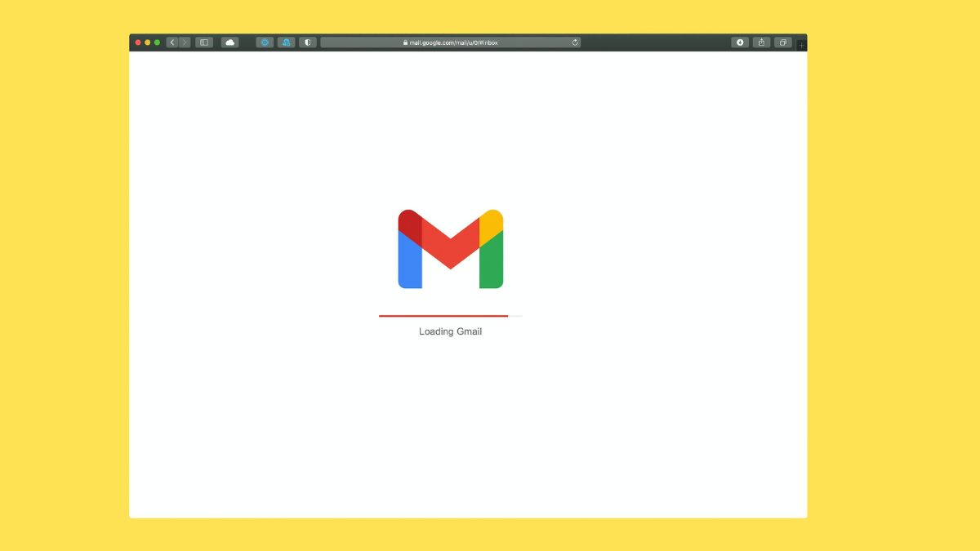Click the padlock in the address bar
The image size is (980, 551).
coord(404,42)
